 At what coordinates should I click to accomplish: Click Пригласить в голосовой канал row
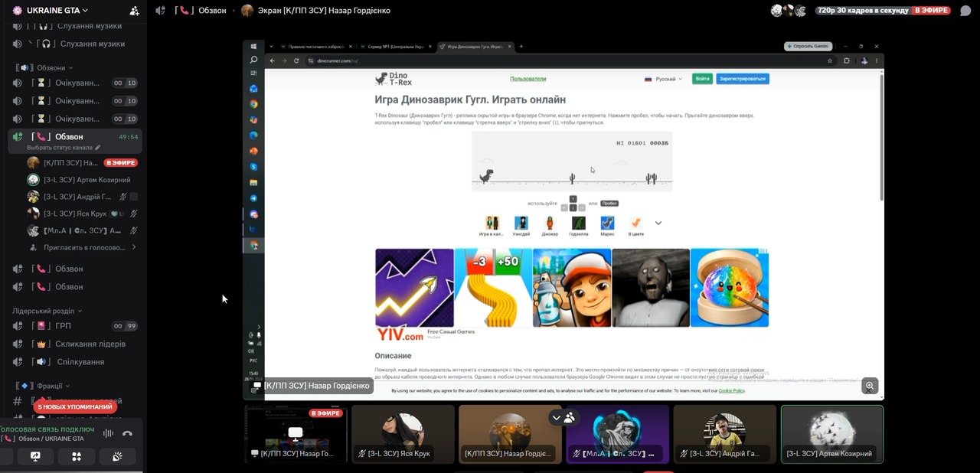pos(82,247)
